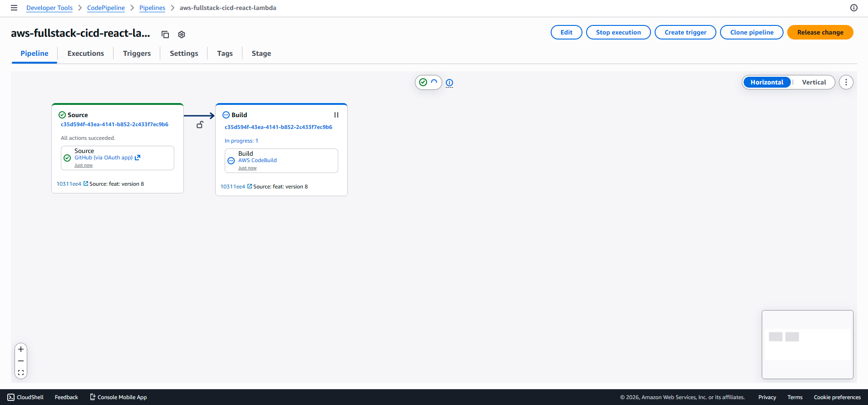Image resolution: width=868 pixels, height=405 pixels.
Task: Open Build stage execution ID link
Action: pos(278,127)
